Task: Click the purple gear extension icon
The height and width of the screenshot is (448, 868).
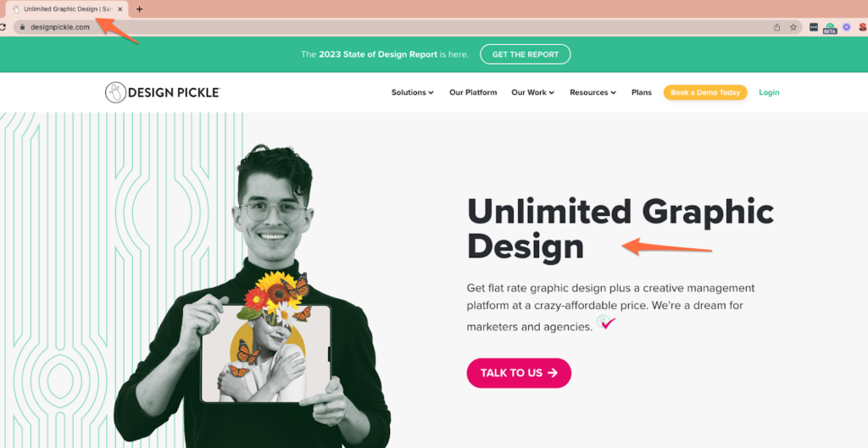Action: tap(847, 27)
